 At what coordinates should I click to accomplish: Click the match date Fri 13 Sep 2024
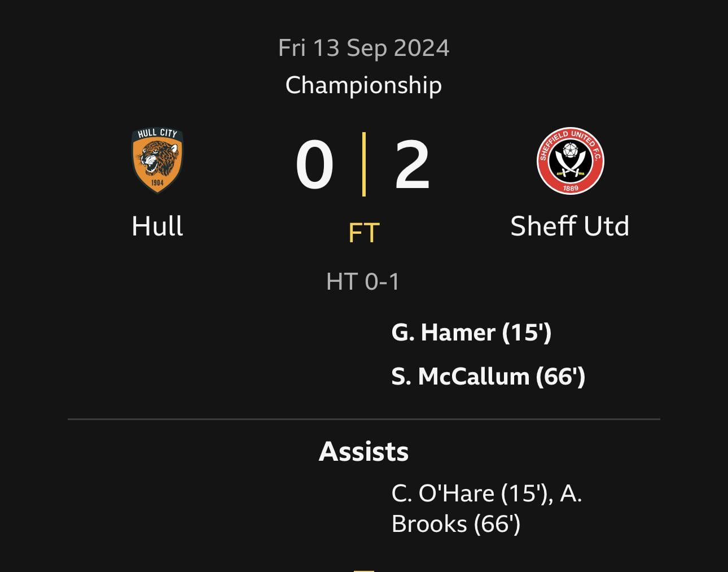pyautogui.click(x=363, y=48)
